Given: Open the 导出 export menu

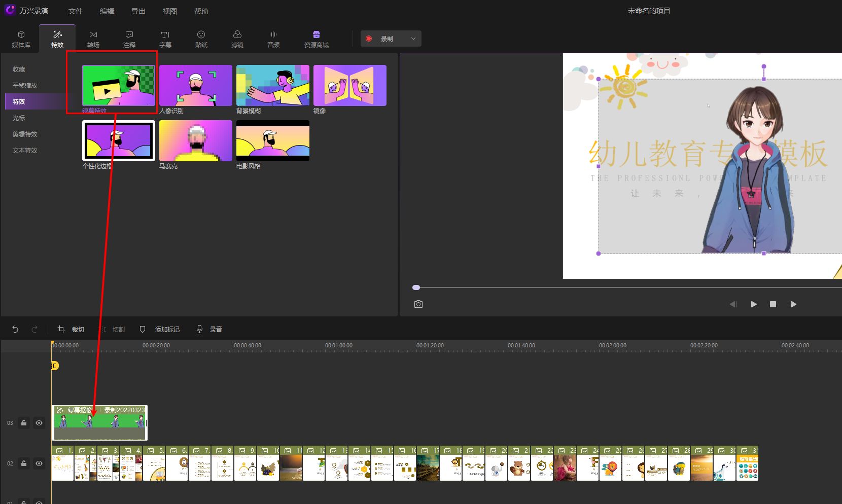Looking at the screenshot, I should [x=138, y=11].
